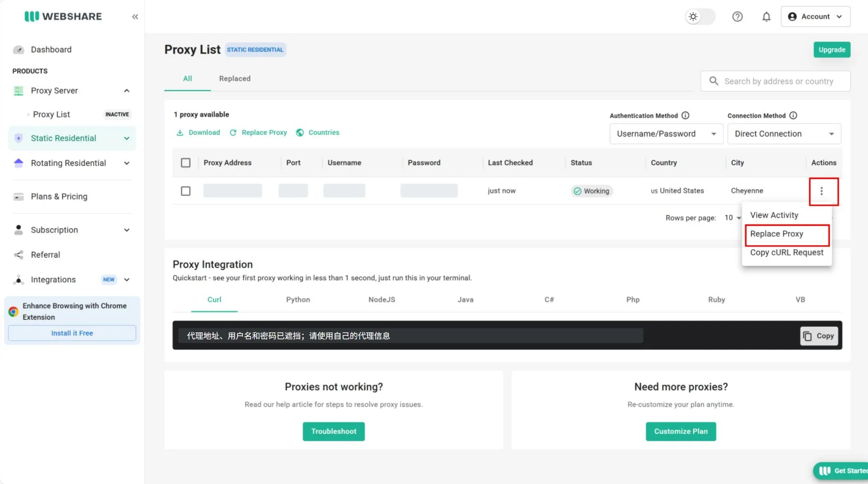This screenshot has height=484, width=868.
Task: Select the Curl tab
Action: click(214, 300)
